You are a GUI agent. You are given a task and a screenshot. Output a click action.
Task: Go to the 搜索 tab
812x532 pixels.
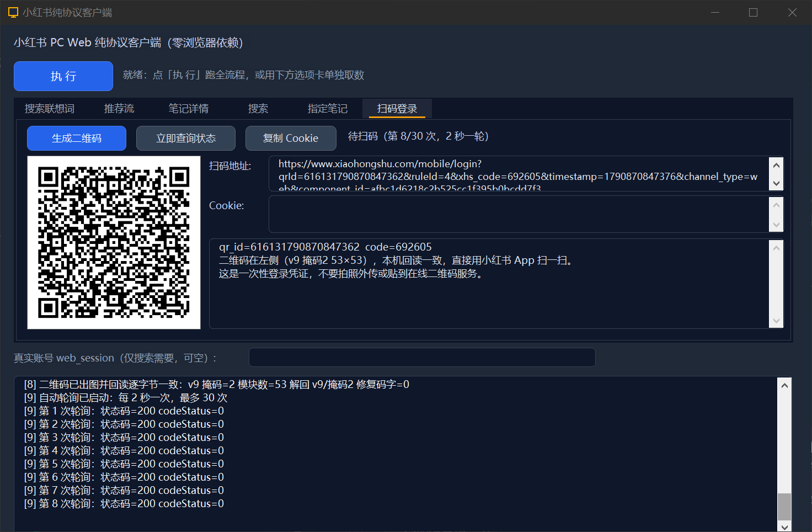[258, 109]
